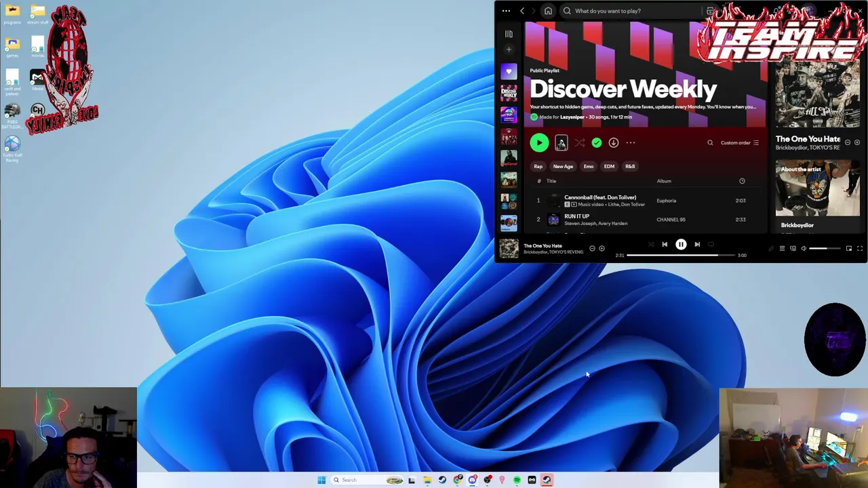868x488 pixels.
Task: Filter the playlist by New Age
Action: (x=563, y=166)
